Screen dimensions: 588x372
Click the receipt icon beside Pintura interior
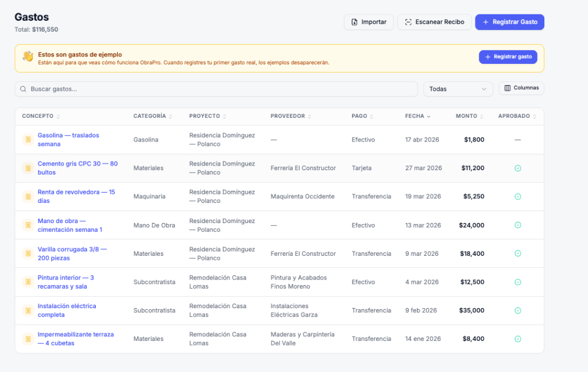tap(28, 282)
